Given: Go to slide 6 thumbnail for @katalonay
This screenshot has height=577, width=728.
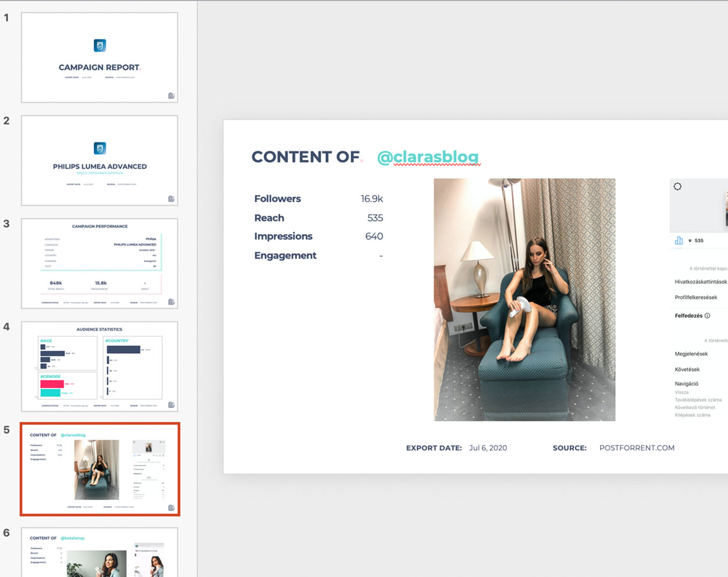Looking at the screenshot, I should (x=99, y=552).
